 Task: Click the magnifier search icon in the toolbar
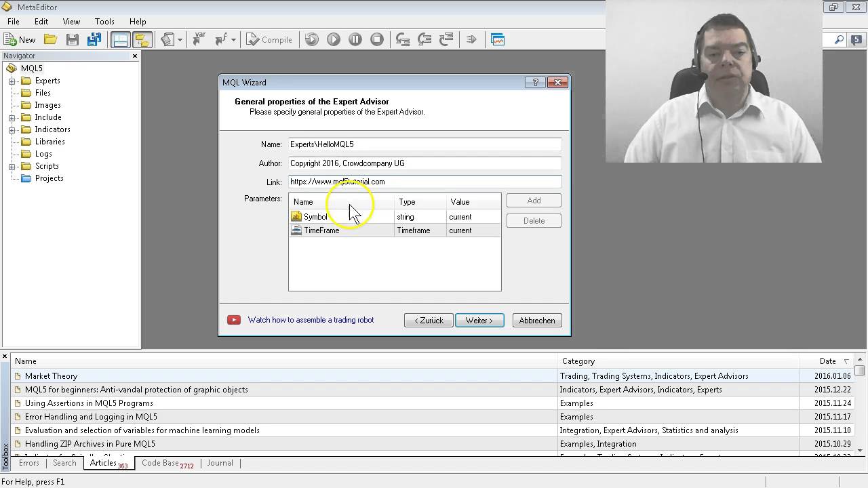(x=839, y=40)
